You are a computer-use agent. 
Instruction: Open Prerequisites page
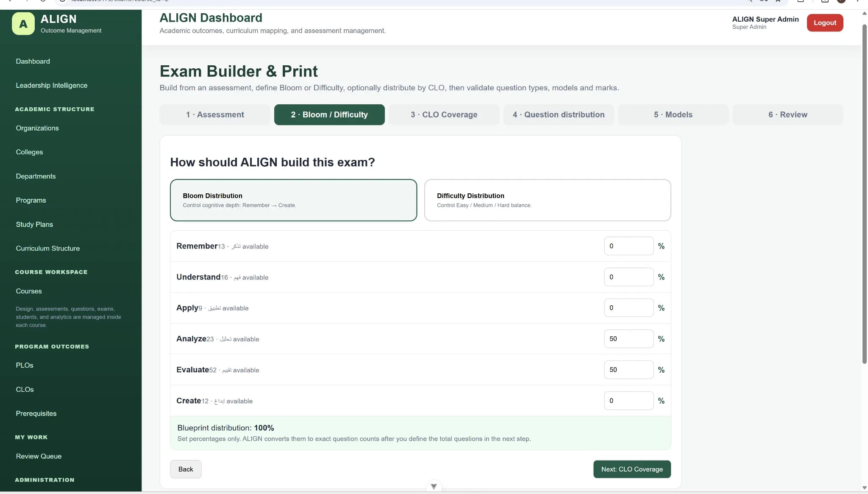click(x=36, y=413)
